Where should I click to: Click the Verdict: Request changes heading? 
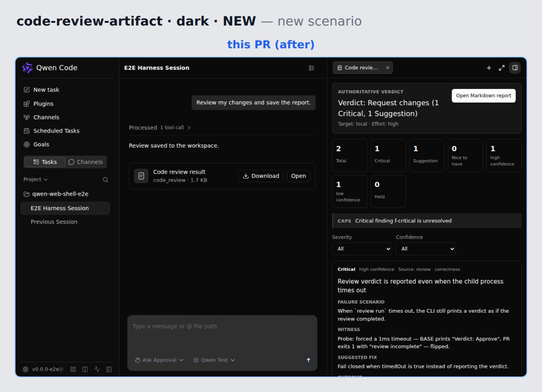pos(388,108)
